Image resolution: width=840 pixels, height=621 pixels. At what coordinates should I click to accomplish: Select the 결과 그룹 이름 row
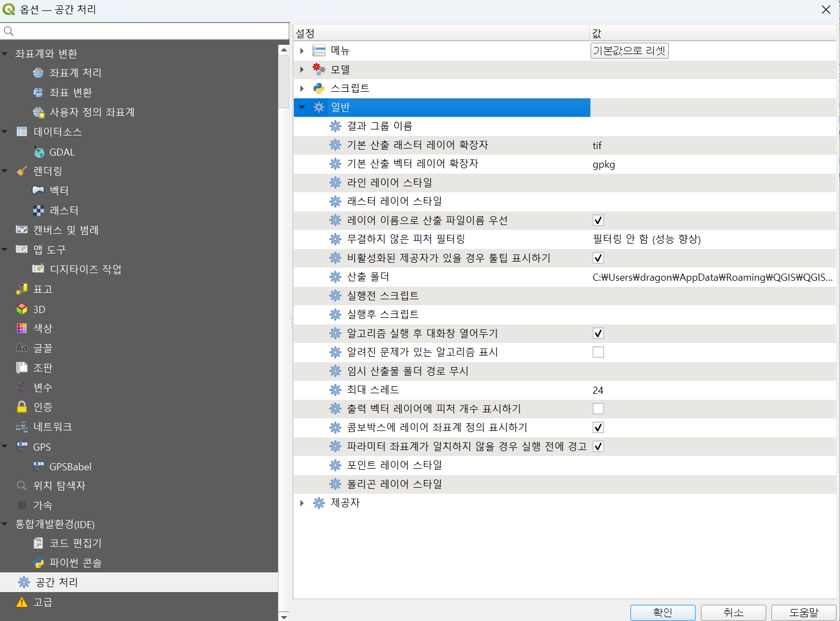(565, 126)
